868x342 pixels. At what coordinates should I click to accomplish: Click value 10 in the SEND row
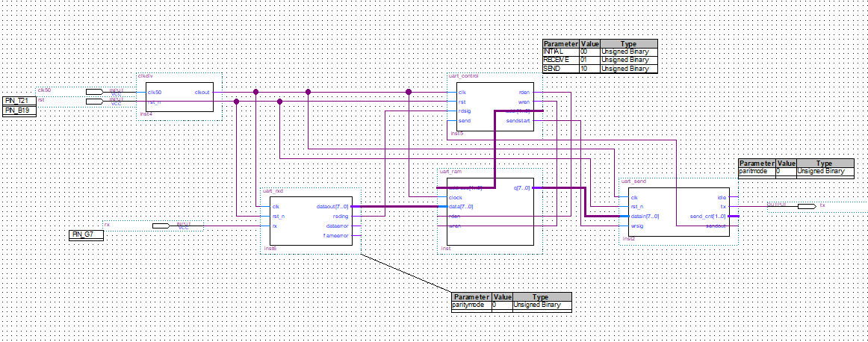pyautogui.click(x=589, y=69)
